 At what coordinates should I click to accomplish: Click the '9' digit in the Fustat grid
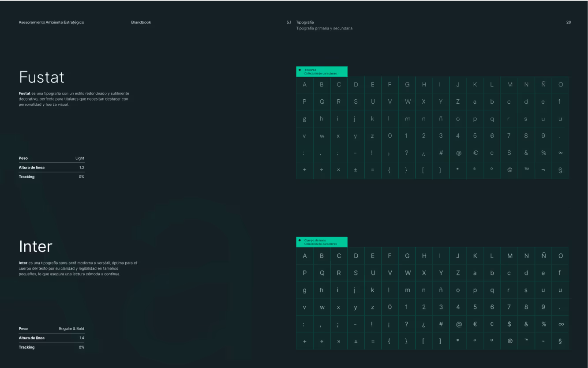[543, 136]
